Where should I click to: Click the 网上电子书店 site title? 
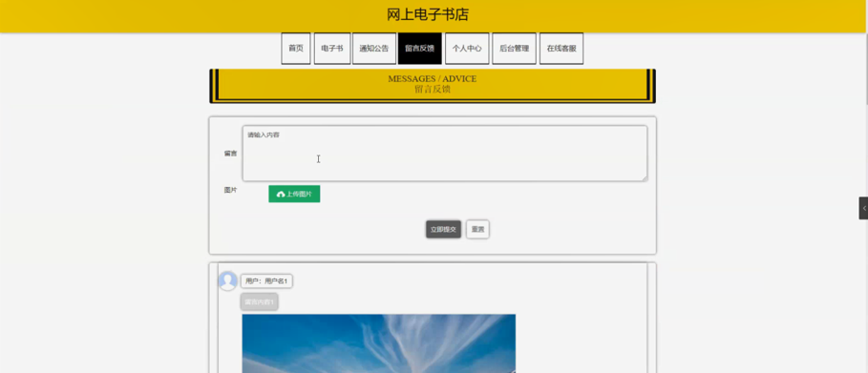coord(428,15)
